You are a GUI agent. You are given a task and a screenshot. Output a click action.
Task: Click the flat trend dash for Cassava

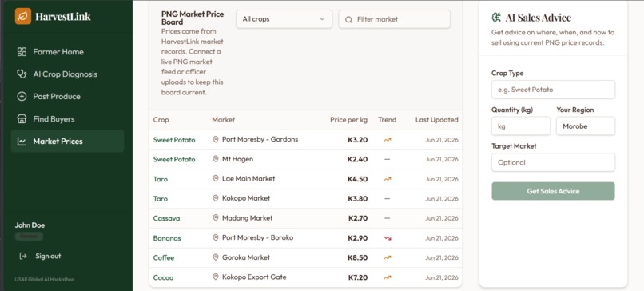click(x=388, y=218)
